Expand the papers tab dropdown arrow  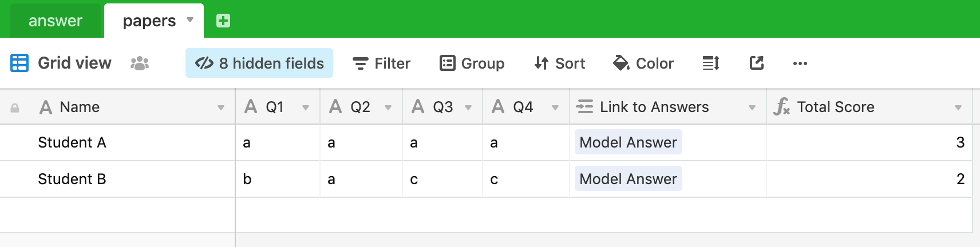point(190,20)
